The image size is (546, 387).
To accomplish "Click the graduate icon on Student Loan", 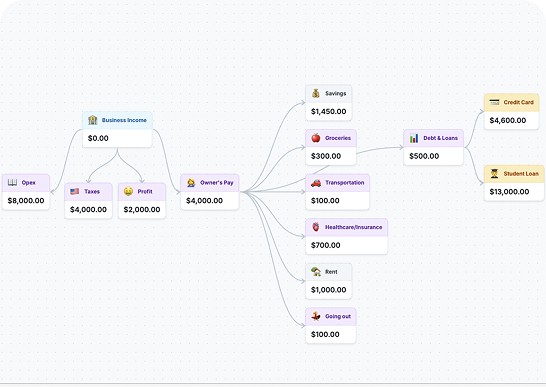I will click(494, 173).
